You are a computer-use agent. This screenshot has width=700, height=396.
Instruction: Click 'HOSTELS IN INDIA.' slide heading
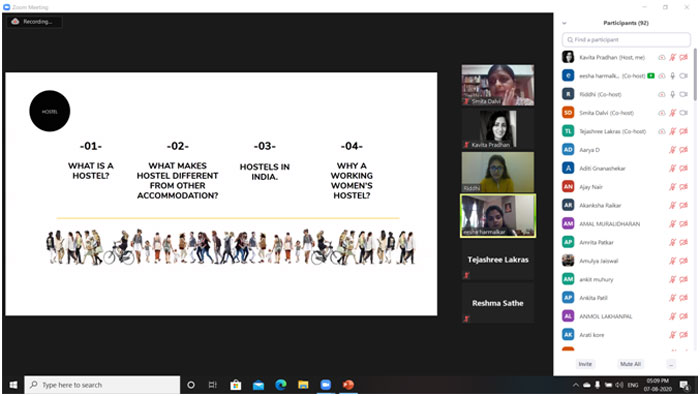click(x=265, y=172)
